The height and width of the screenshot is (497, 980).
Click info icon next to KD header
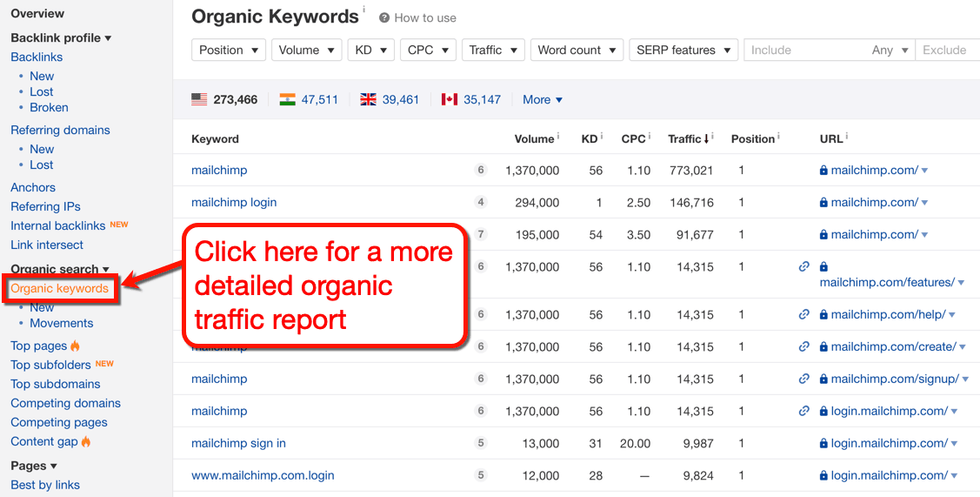[x=601, y=136]
